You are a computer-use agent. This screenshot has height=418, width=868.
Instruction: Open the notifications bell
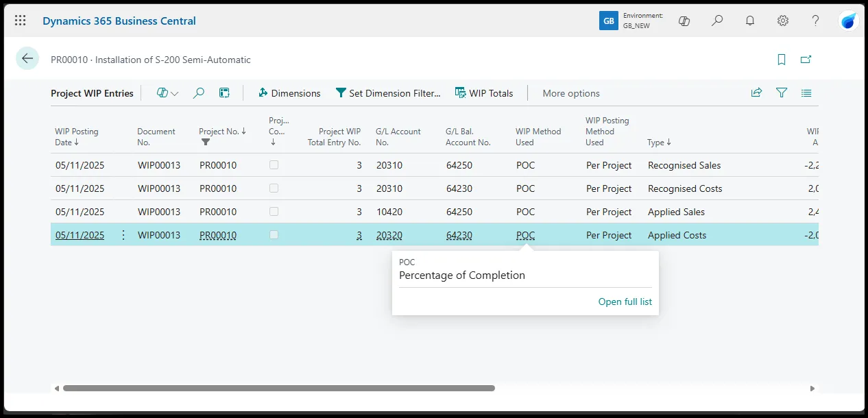tap(750, 21)
